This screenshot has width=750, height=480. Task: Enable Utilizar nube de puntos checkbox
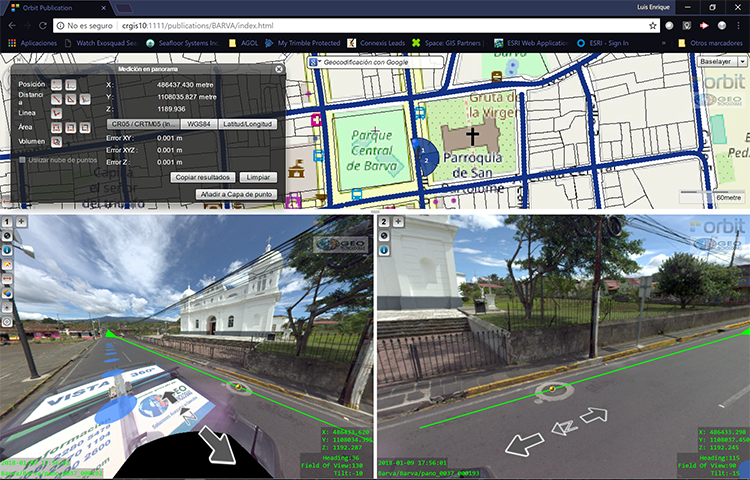tap(23, 160)
